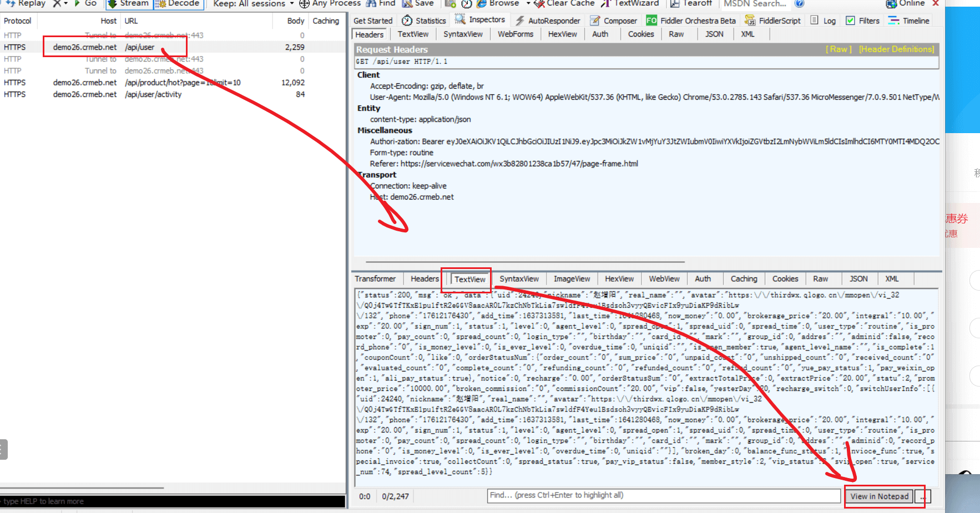Open the Timeline tab

(x=909, y=21)
